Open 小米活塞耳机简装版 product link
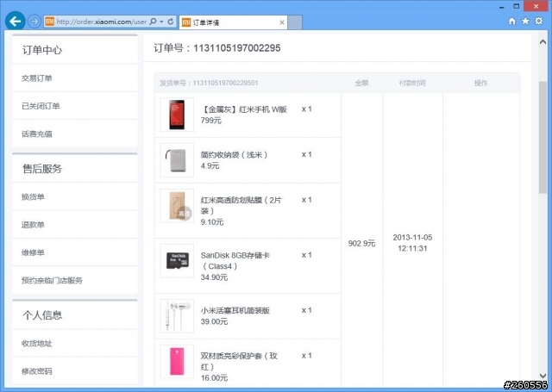Screen dimensions: 552x392 tap(235, 310)
